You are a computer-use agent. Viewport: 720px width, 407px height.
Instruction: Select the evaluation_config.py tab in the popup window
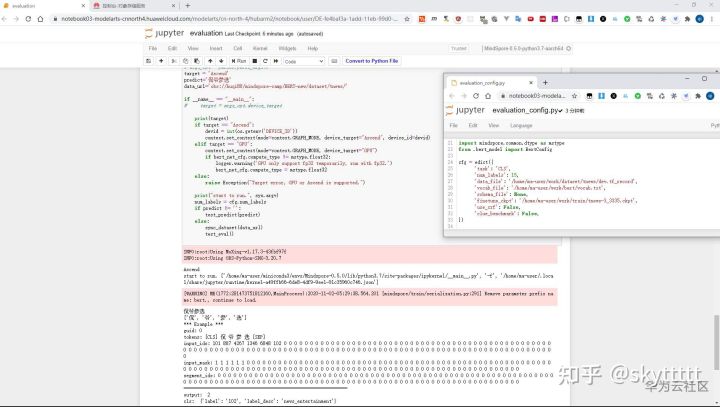pyautogui.click(x=490, y=83)
